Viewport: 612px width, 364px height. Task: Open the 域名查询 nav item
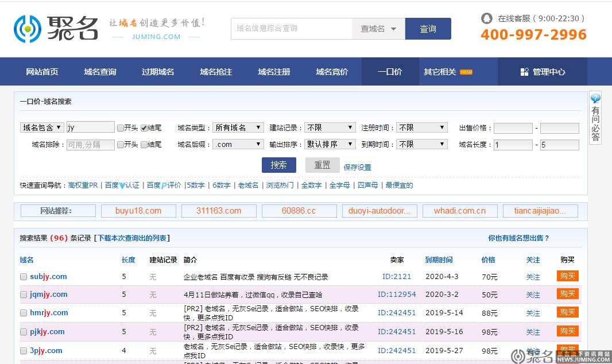100,72
